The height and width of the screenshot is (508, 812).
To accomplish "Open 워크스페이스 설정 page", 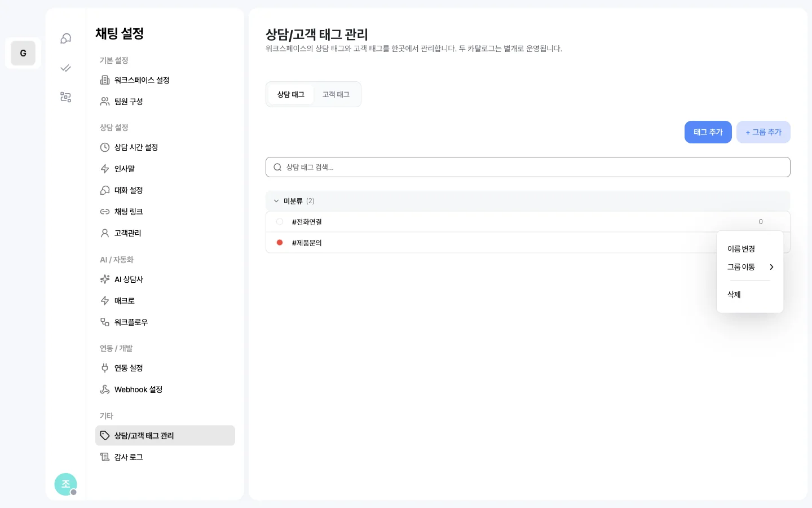I will [165, 80].
